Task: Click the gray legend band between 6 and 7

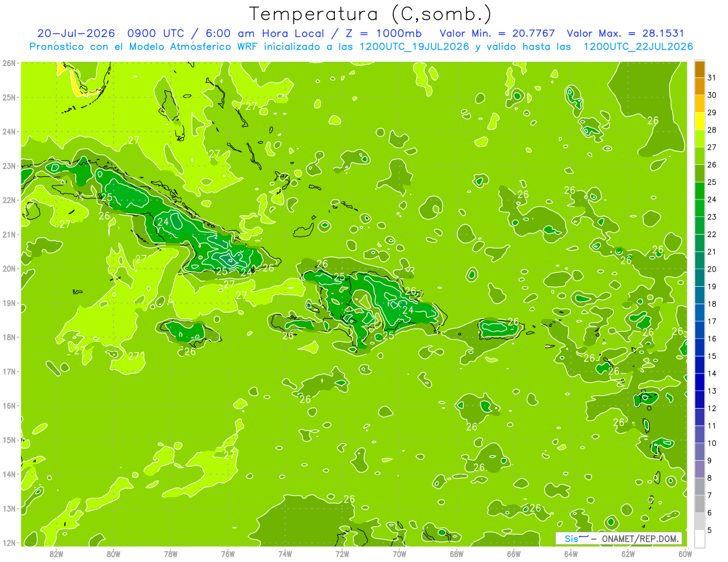Action: click(x=699, y=504)
